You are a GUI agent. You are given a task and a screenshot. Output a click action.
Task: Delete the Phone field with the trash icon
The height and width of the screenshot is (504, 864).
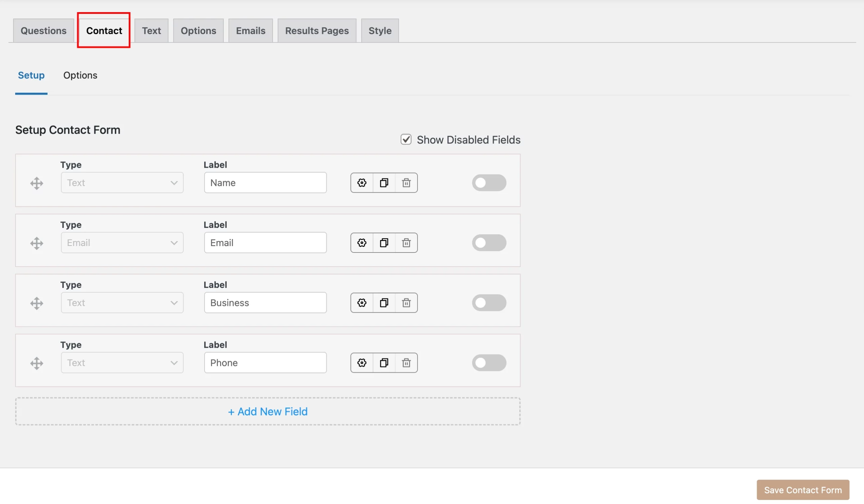[x=406, y=363]
